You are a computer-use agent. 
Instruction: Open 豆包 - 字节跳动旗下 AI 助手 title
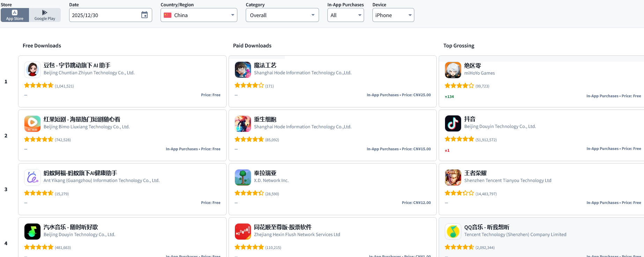(x=77, y=65)
